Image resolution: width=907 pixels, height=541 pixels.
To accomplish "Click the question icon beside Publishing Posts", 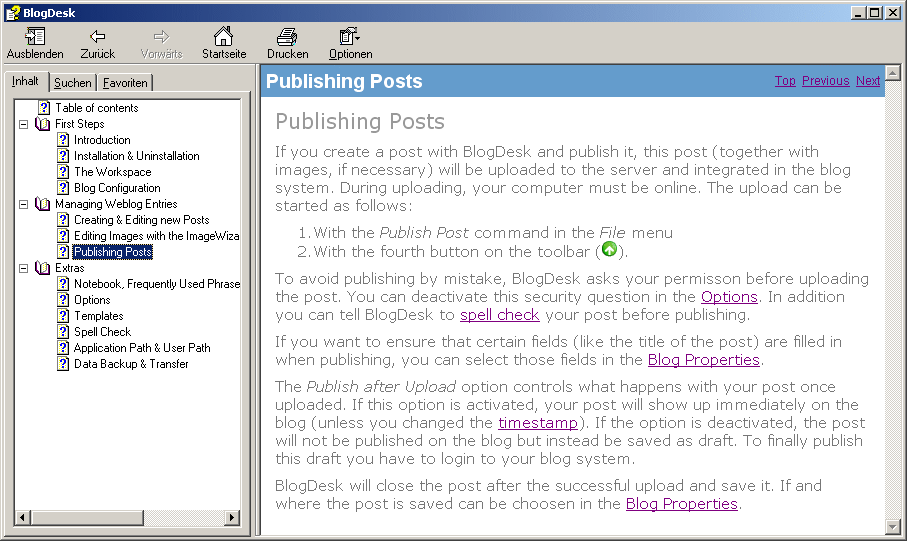I will click(63, 252).
